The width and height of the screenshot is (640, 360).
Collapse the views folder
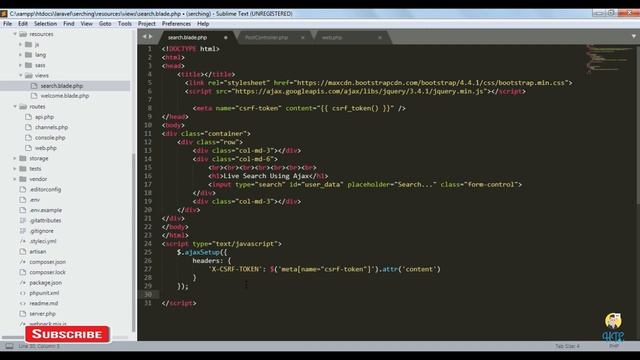(20, 75)
